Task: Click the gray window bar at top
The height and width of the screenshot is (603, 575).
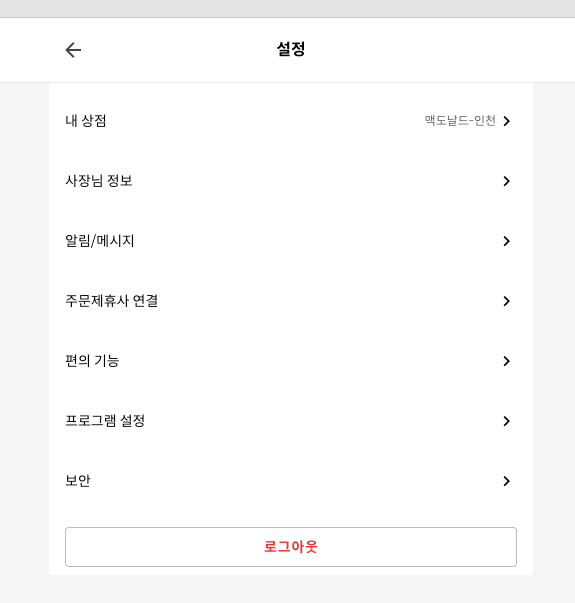Action: click(287, 8)
